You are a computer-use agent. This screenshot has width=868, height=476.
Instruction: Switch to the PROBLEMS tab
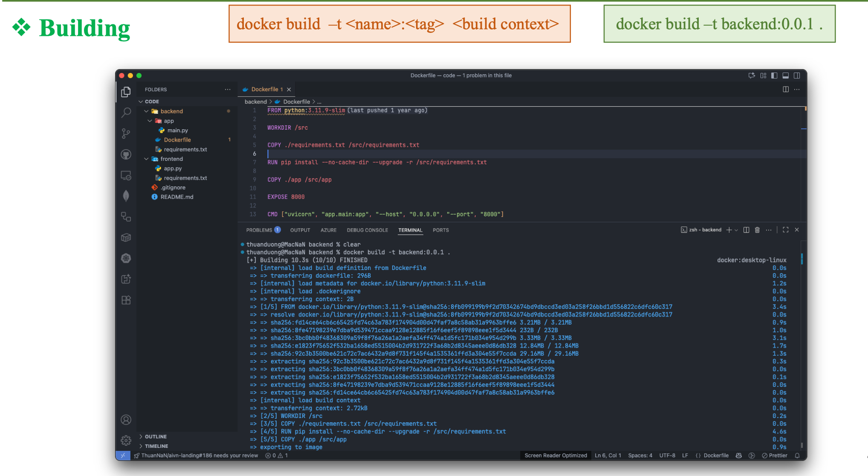pos(259,230)
